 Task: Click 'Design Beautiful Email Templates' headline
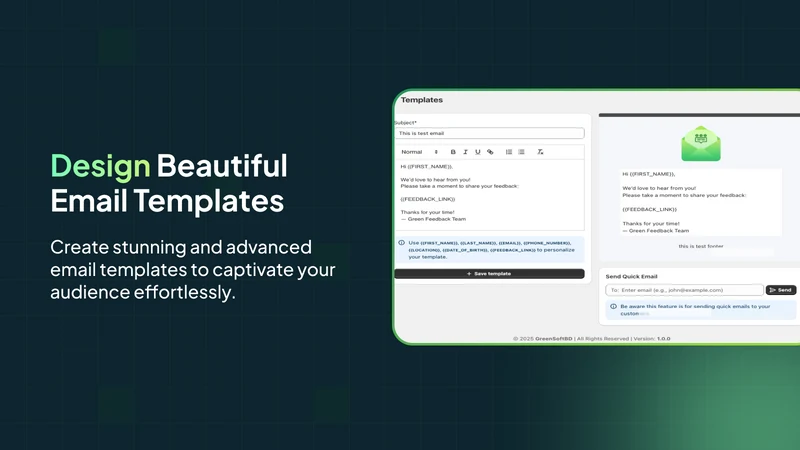(x=169, y=183)
